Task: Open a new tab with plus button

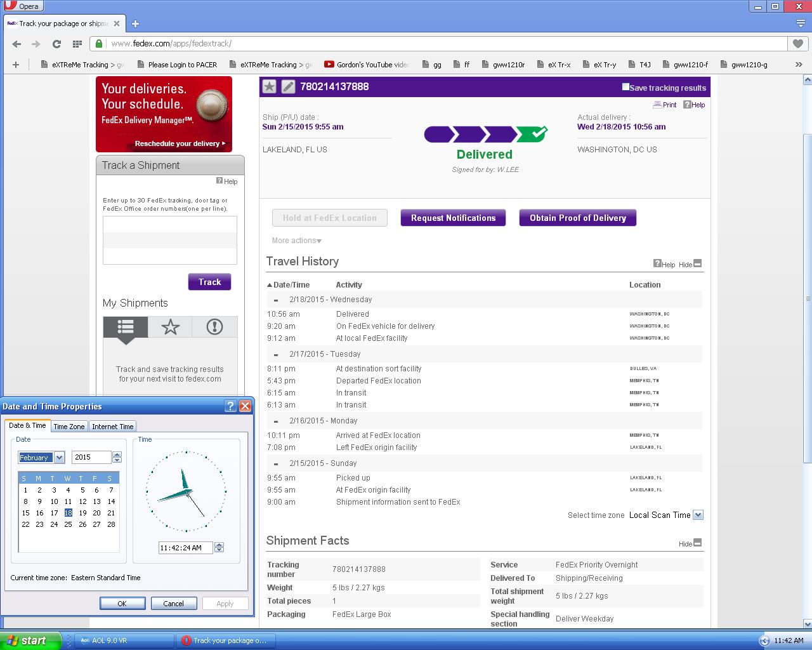Action: pos(135,23)
